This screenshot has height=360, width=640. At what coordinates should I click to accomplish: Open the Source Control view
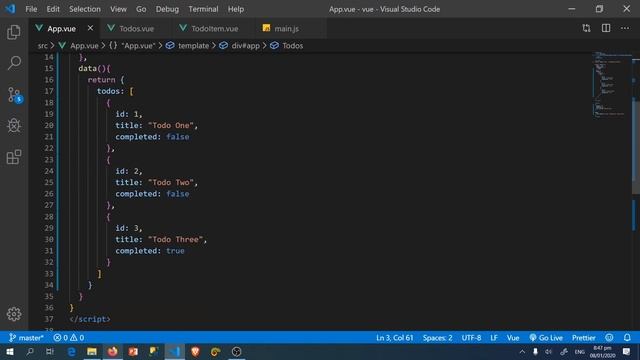(x=15, y=95)
